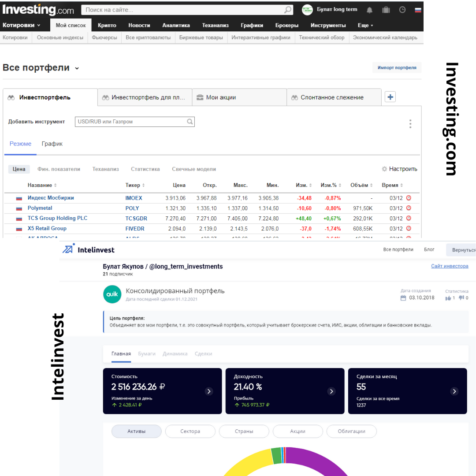Open the clock history icon in header
Viewport: 476px width, 476px height.
coord(402,10)
